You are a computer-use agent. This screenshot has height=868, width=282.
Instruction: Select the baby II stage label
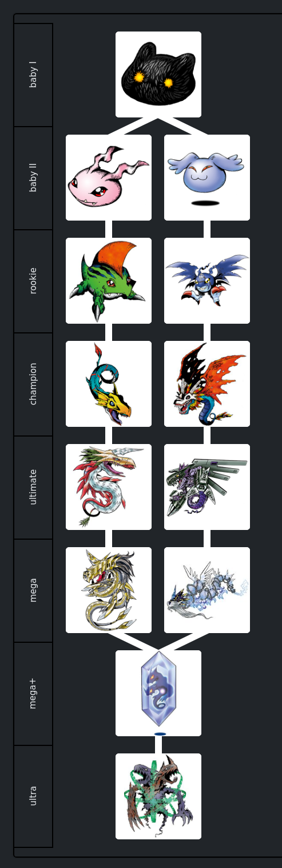pyautogui.click(x=33, y=178)
